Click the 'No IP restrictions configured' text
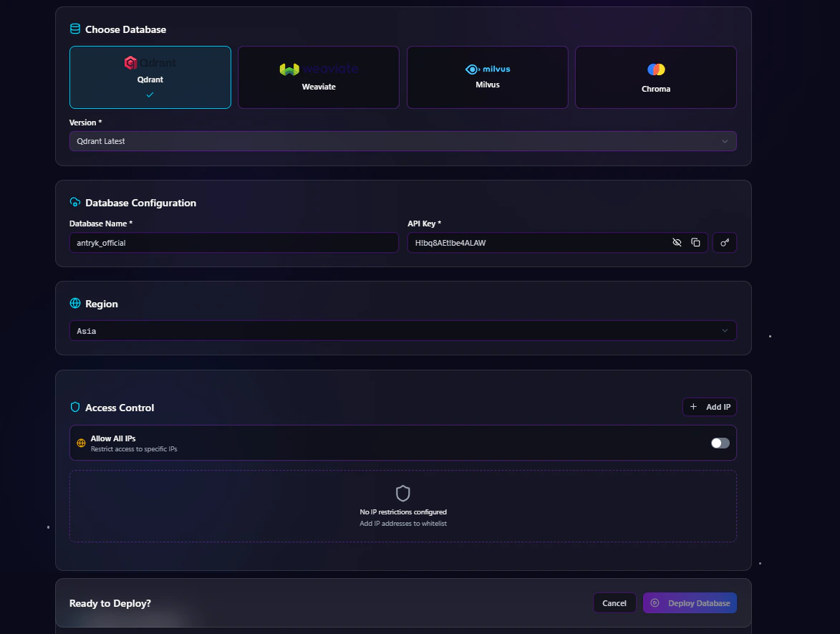The width and height of the screenshot is (840, 634). 403,511
